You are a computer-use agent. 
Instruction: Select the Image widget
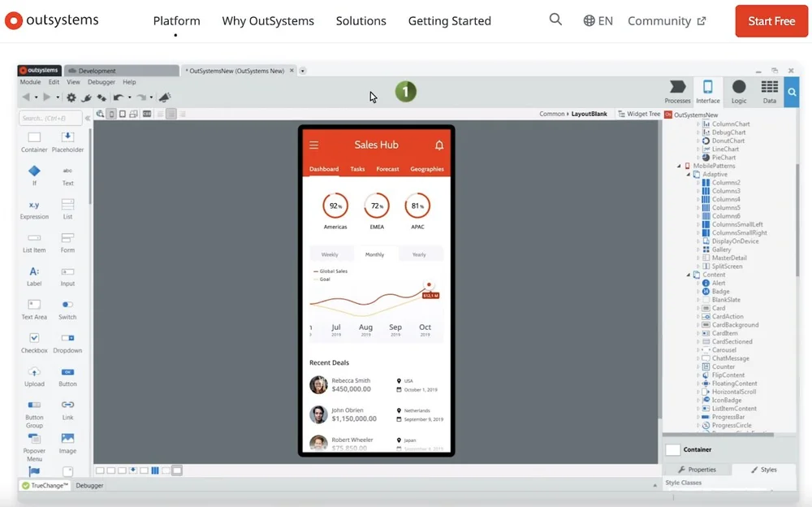[x=67, y=444]
